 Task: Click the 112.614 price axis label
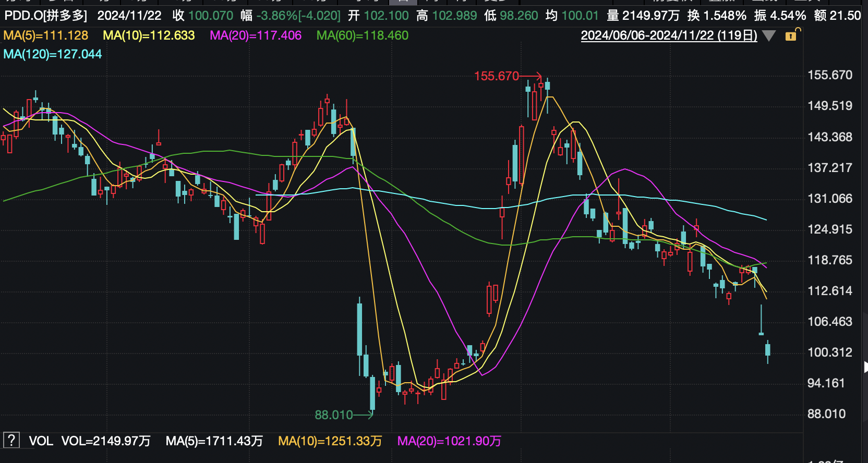pos(830,291)
